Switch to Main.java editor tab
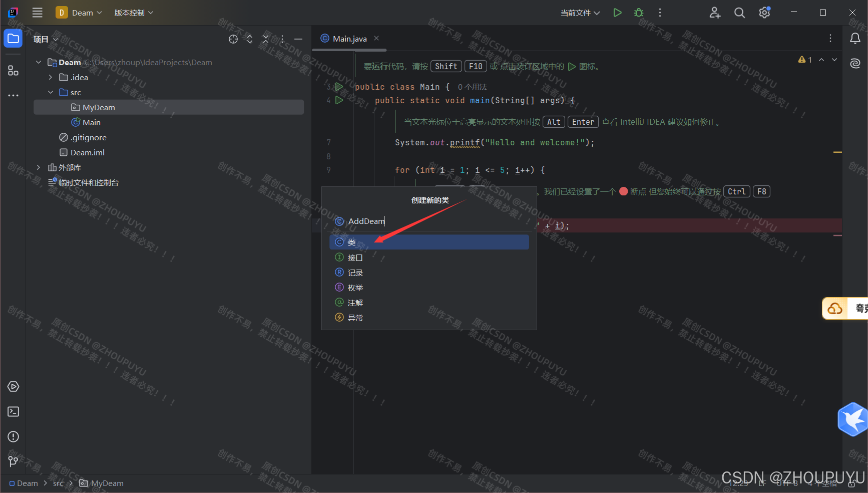 (x=349, y=39)
